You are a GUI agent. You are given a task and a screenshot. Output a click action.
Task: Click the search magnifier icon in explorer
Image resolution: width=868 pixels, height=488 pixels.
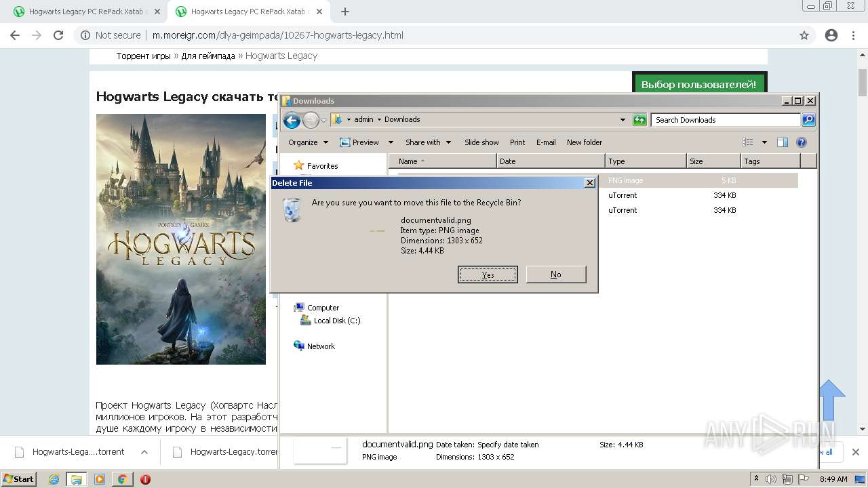click(808, 120)
